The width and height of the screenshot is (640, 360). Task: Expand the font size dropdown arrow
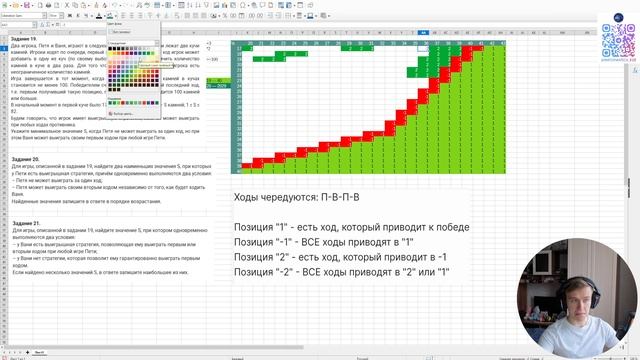[x=61, y=16]
